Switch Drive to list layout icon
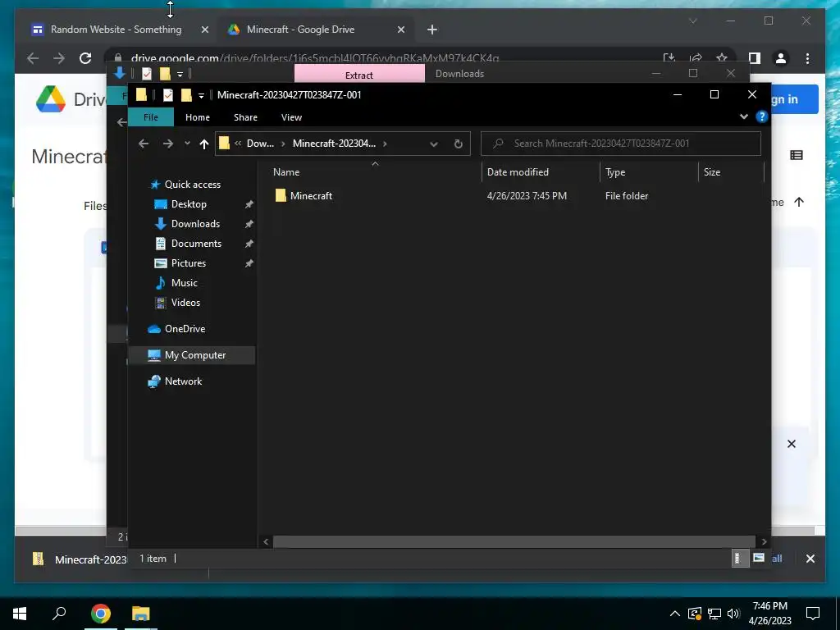Image resolution: width=840 pixels, height=630 pixels. pyautogui.click(x=797, y=155)
